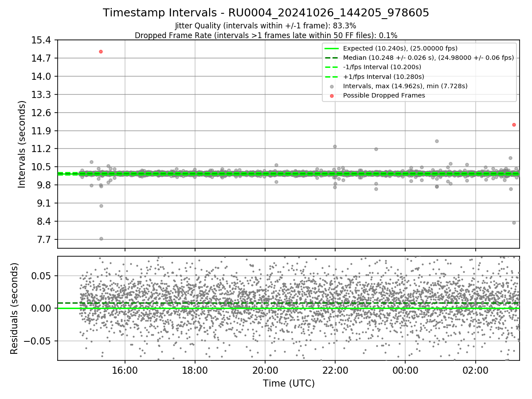Click the '18:00' x-axis tick label

(x=195, y=370)
